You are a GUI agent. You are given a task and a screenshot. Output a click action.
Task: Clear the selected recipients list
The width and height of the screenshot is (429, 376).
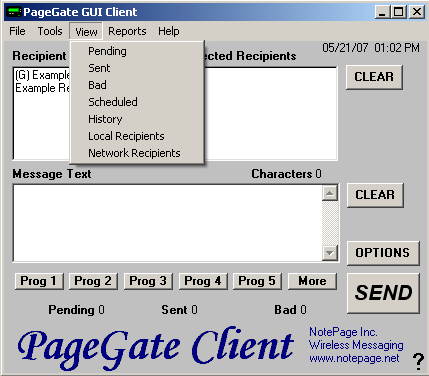click(374, 77)
